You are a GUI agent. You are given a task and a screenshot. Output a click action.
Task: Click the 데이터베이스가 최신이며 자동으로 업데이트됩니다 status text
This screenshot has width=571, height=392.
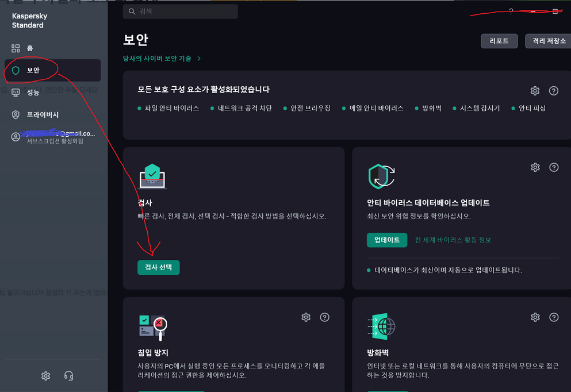[x=449, y=270]
